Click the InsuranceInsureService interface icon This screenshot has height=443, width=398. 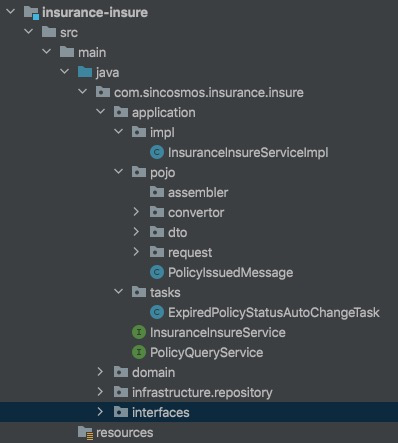pos(139,332)
